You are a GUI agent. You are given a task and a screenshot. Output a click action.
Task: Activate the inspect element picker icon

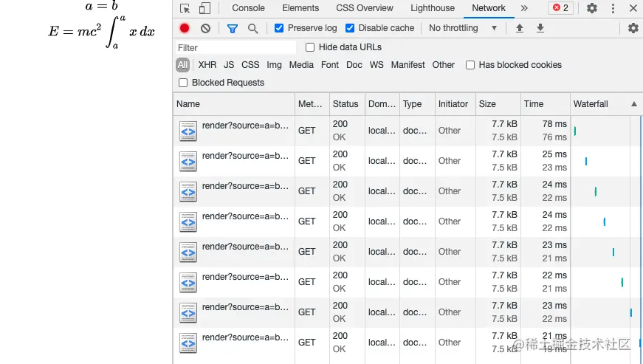point(185,8)
